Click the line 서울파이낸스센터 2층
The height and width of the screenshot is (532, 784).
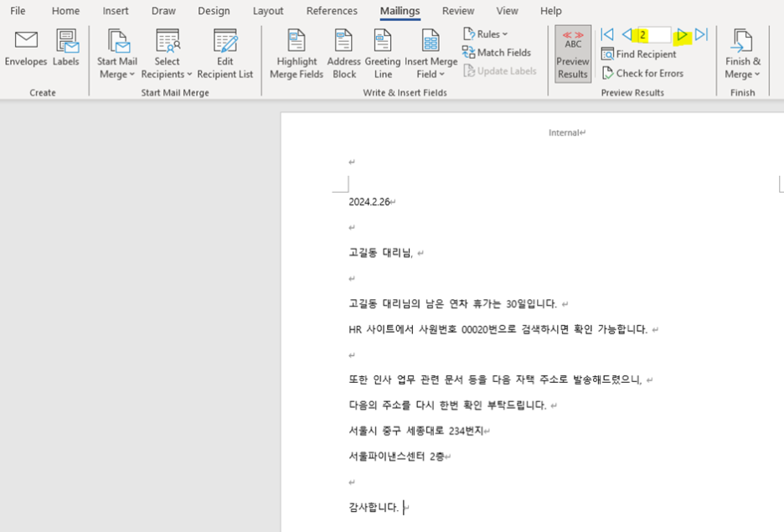pos(396,457)
